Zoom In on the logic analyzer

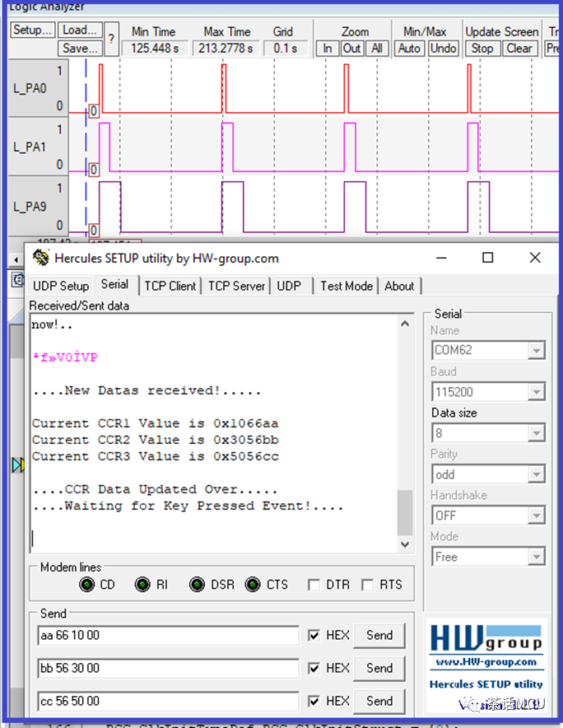point(328,49)
